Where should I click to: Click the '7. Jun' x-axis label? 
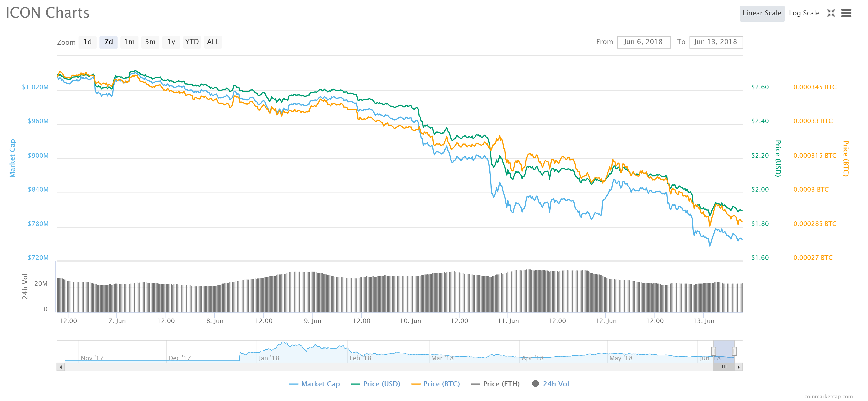coord(117,321)
